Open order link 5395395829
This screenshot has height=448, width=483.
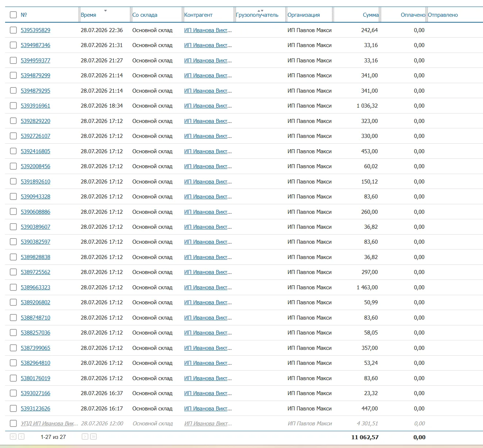pyautogui.click(x=35, y=30)
